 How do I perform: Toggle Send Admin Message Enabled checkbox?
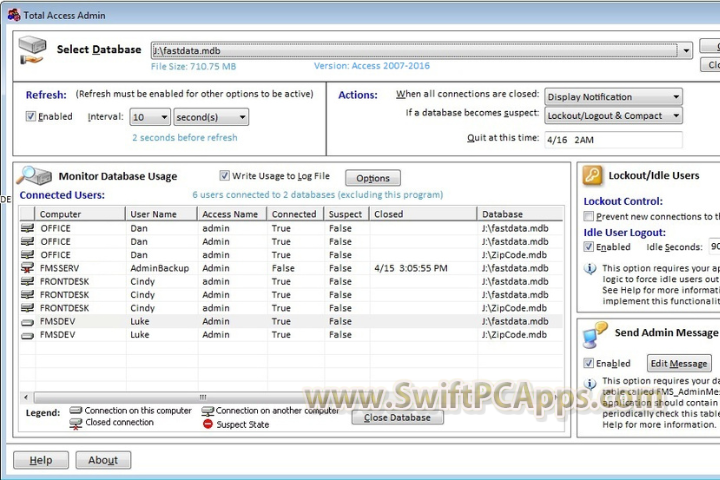tap(588, 363)
